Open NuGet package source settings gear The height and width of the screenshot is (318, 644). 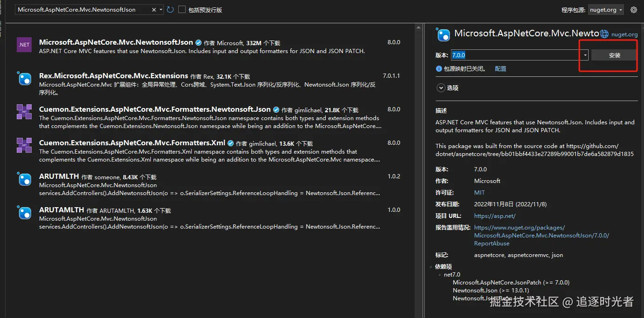[x=633, y=10]
